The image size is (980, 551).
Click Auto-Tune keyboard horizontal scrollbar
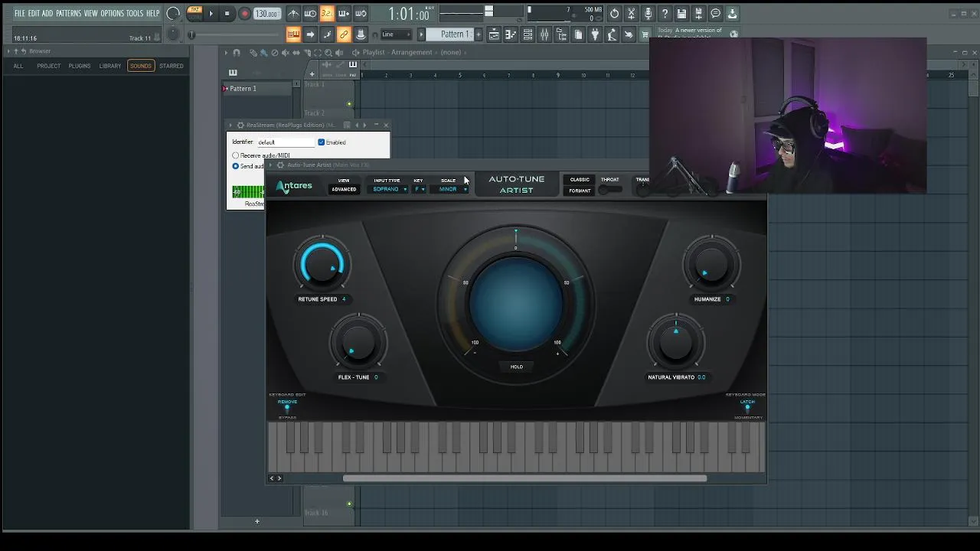click(x=524, y=478)
